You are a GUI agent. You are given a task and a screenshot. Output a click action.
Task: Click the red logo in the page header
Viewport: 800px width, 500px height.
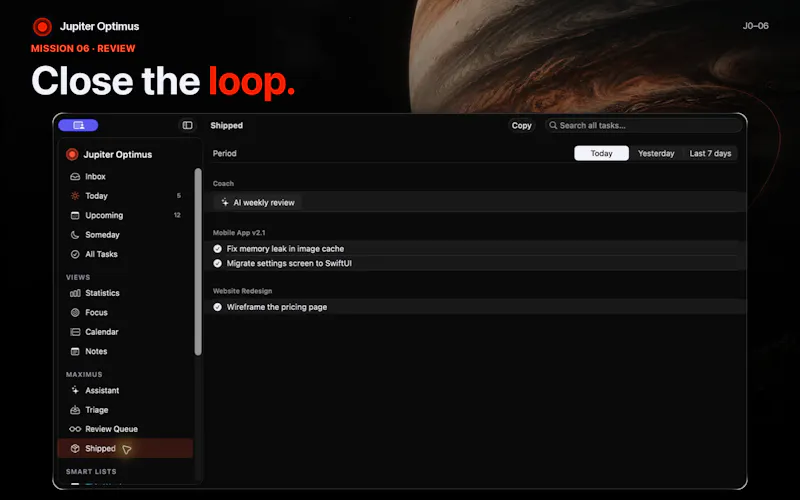tap(42, 27)
